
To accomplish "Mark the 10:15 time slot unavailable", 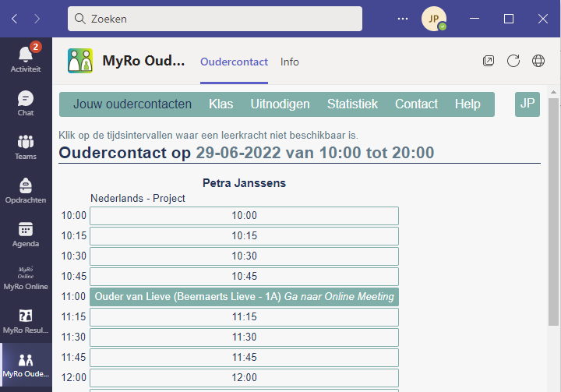I will (244, 236).
